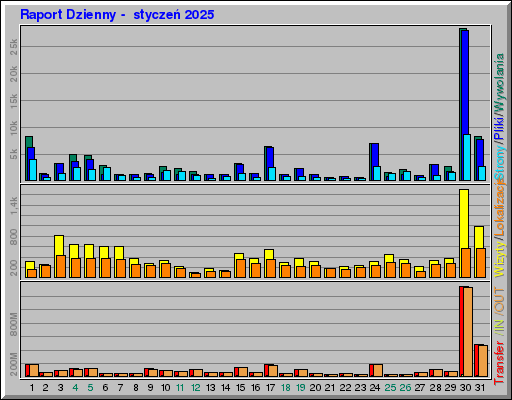Click day label "28" on the x-axis

coord(435,388)
